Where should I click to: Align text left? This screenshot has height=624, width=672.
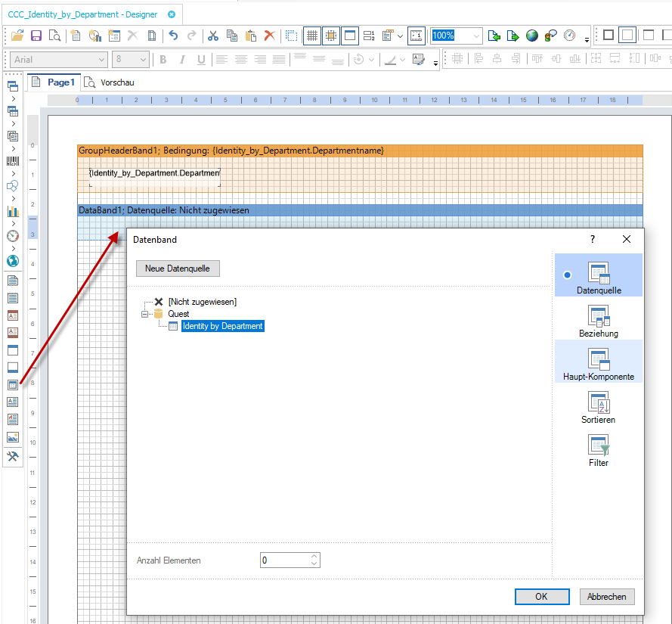(221, 60)
